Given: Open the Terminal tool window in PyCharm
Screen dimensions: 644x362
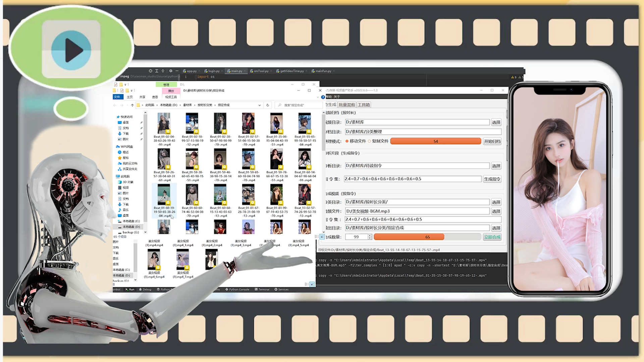Looking at the screenshot, I should (262, 289).
